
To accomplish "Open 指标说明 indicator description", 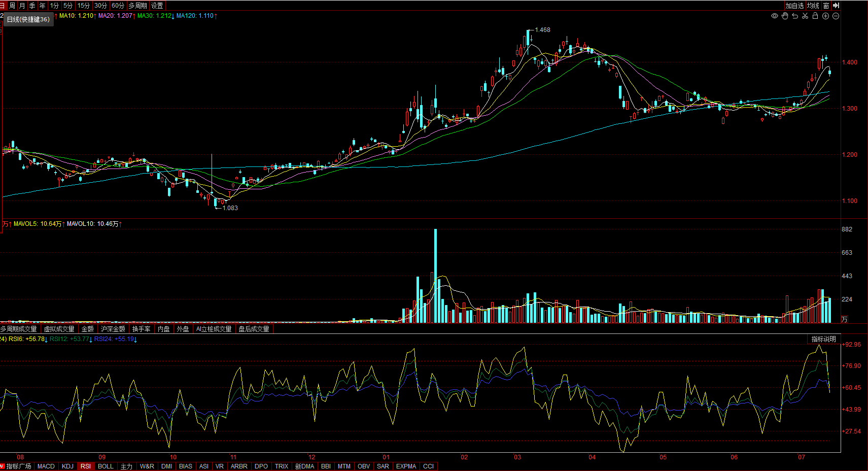I will click(x=823, y=339).
